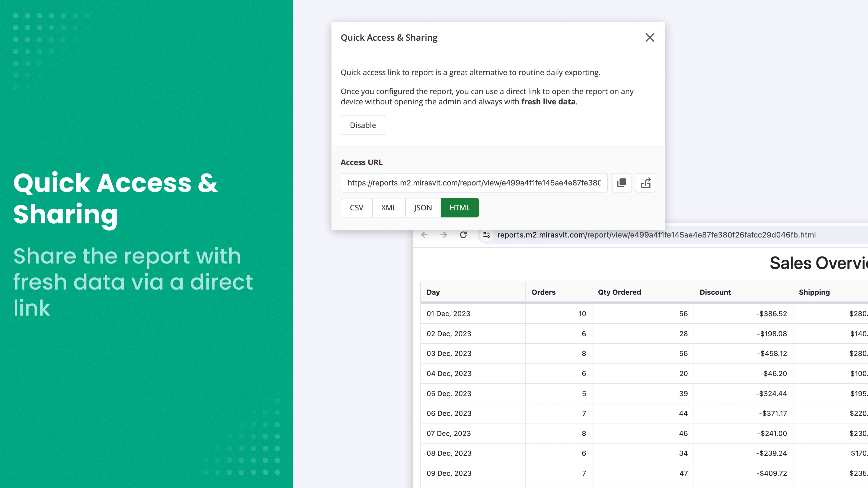Image resolution: width=868 pixels, height=488 pixels.
Task: Close the Quick Access & Sharing dialog
Action: coord(650,37)
